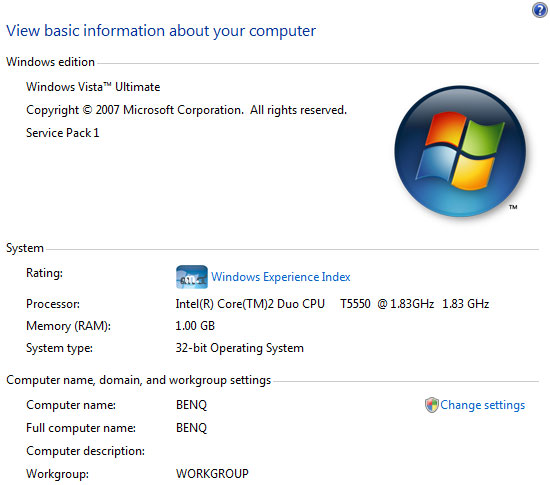This screenshot has height=485, width=550.
Task: Open Change settings for computer name
Action: 482,405
